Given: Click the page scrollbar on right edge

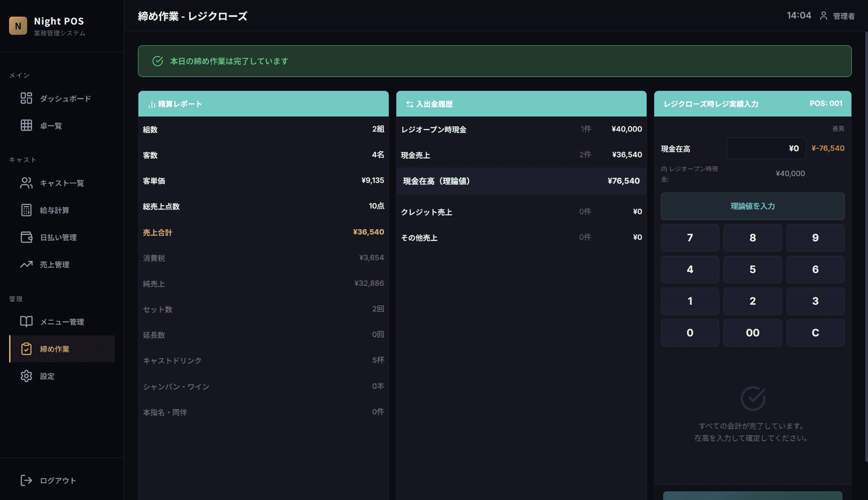Looking at the screenshot, I should click(866, 246).
